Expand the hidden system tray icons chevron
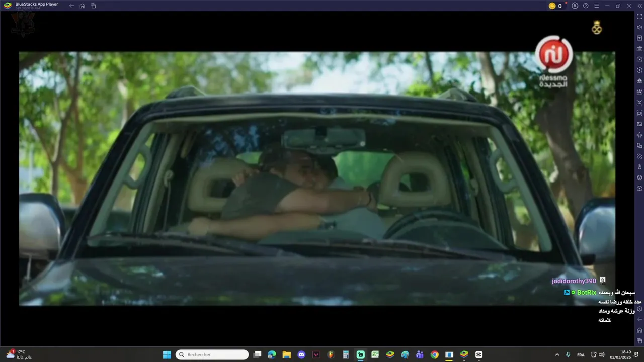Screen dimensions: 644x362 (557, 354)
